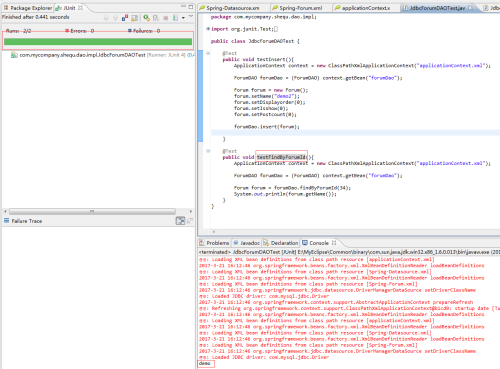Viewport: 500px width, 369px height.
Task: Click the Compare Actual With Expected icon
Action: coord(190,221)
